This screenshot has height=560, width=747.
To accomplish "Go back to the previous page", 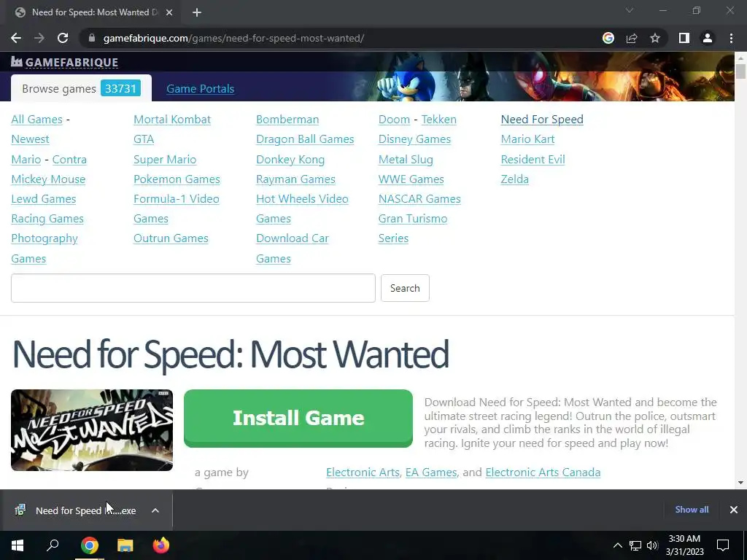I will [x=16, y=38].
